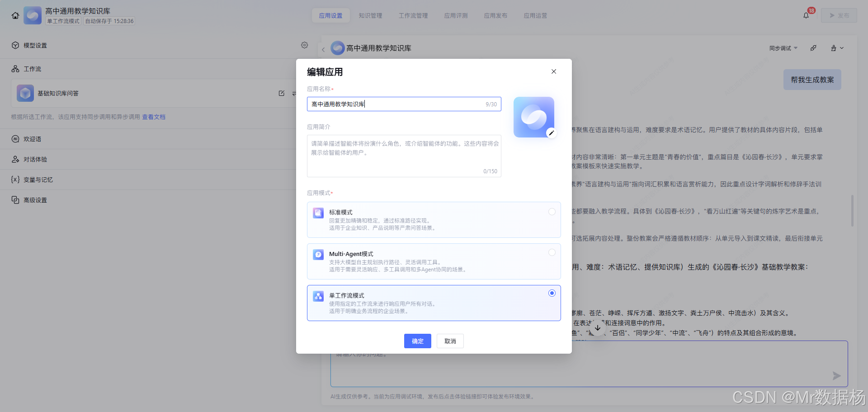Image resolution: width=868 pixels, height=412 pixels.
Task: Open the 同步调试 dropdown
Action: (780, 48)
